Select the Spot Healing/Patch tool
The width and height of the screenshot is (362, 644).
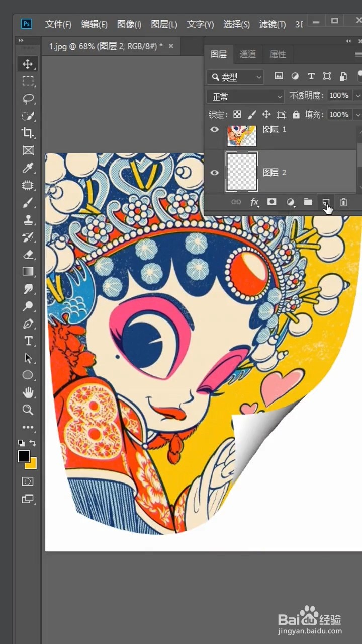pos(28,185)
